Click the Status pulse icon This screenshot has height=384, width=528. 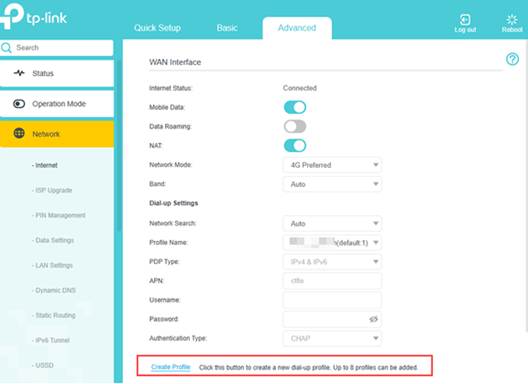(x=19, y=73)
